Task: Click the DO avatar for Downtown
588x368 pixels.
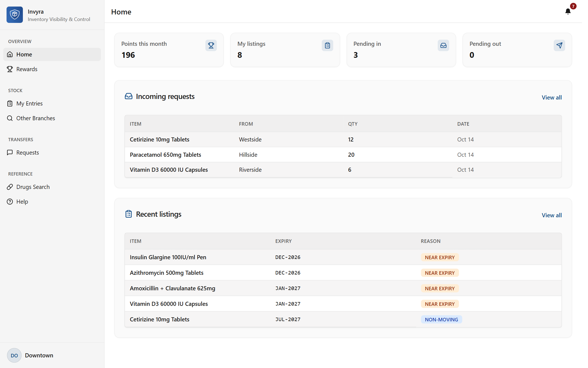Action: (x=14, y=355)
